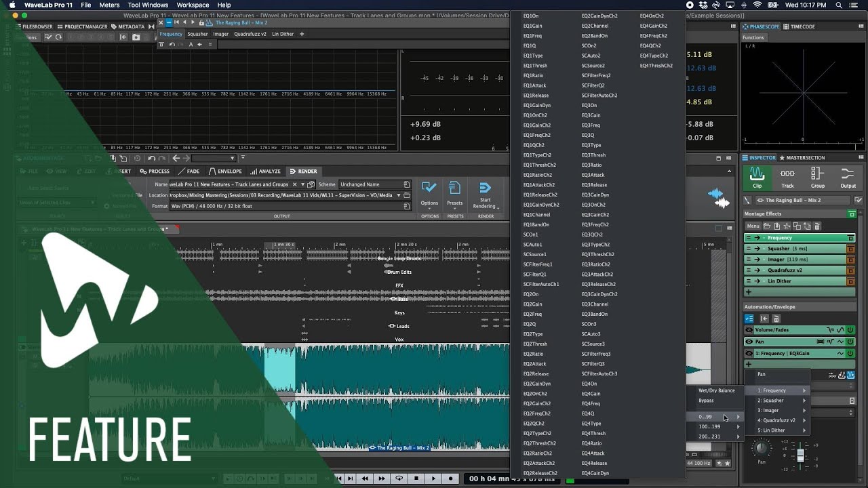The height and width of the screenshot is (488, 868).
Task: Select the Group view in Inspector
Action: click(x=818, y=178)
